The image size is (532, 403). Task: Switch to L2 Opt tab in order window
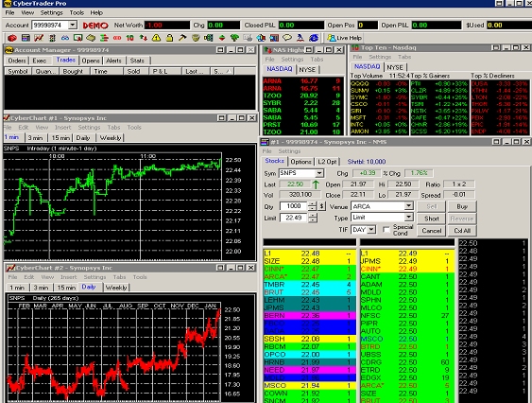(x=327, y=162)
